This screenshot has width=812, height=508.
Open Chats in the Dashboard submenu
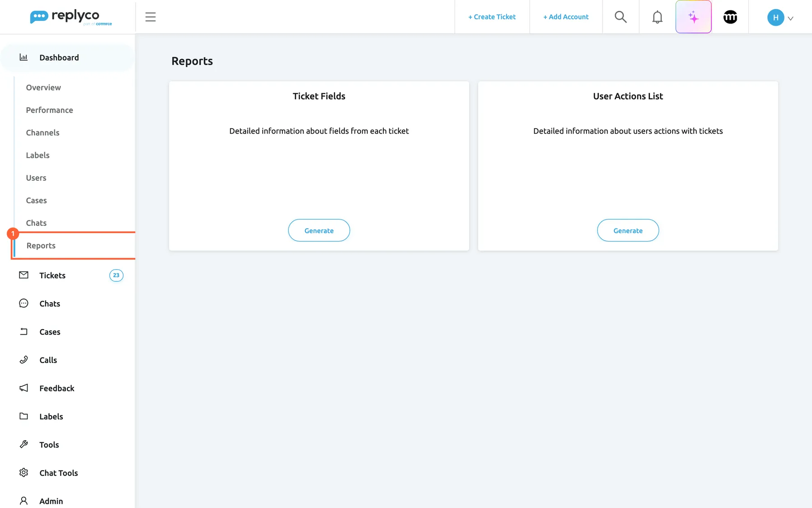tap(36, 223)
